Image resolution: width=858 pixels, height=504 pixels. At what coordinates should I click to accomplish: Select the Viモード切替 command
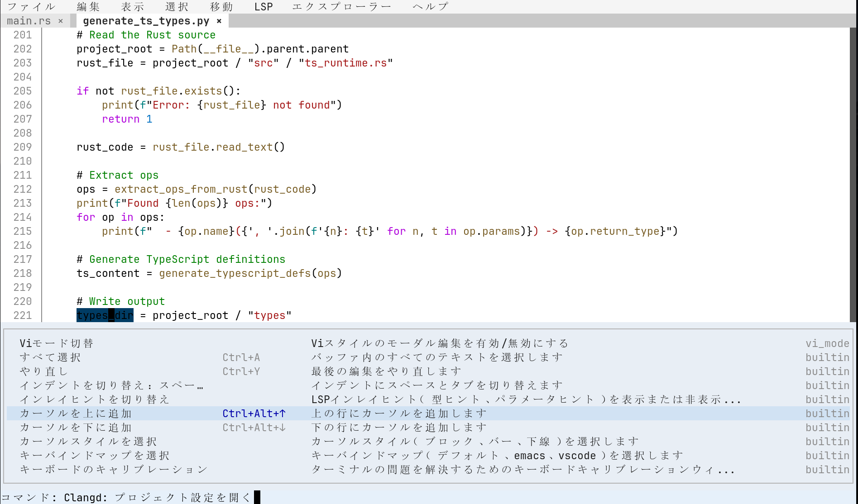pos(57,343)
